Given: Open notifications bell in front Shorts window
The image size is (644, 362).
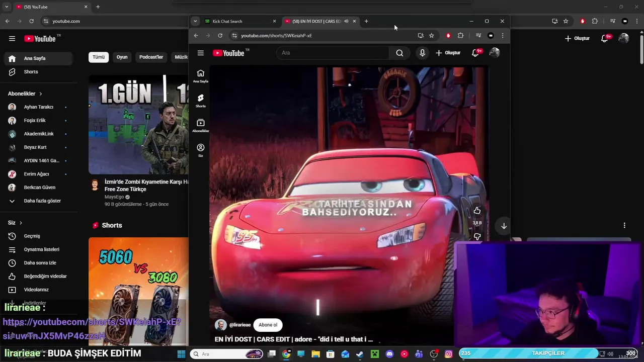Looking at the screenshot, I should tap(475, 53).
